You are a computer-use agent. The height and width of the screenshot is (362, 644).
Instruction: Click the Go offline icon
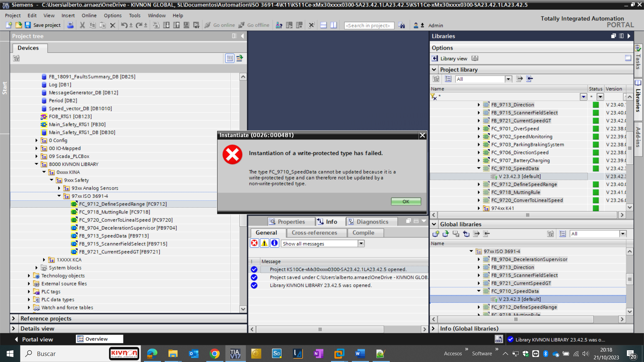[241, 25]
